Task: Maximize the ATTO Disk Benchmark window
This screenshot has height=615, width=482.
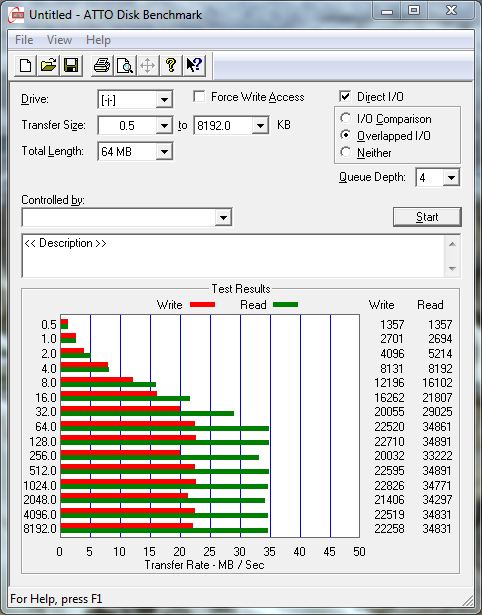Action: (414, 11)
